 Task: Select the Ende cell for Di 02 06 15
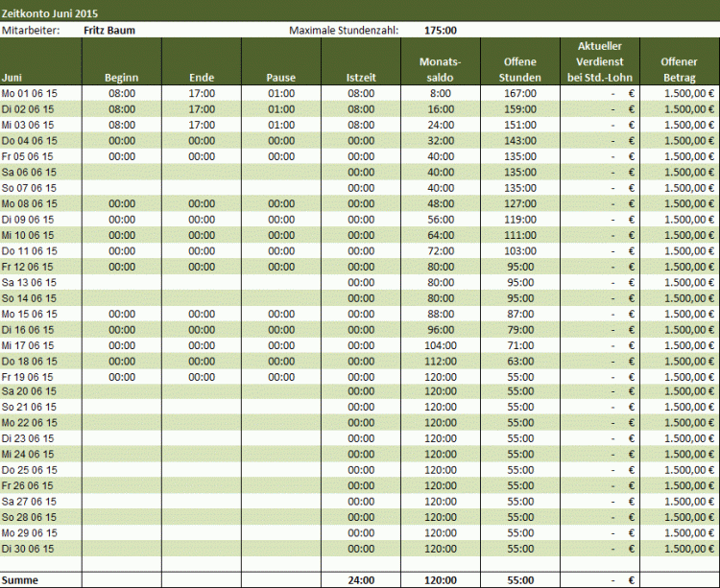(x=202, y=109)
